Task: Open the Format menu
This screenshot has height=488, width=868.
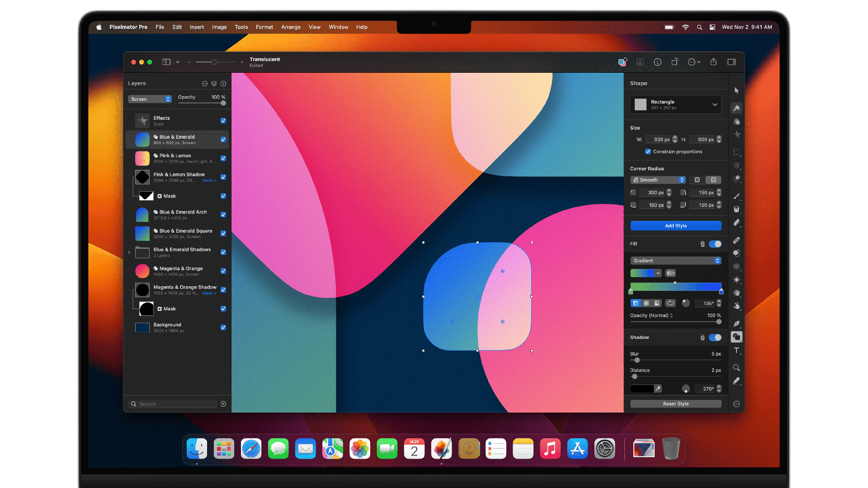Action: (264, 27)
